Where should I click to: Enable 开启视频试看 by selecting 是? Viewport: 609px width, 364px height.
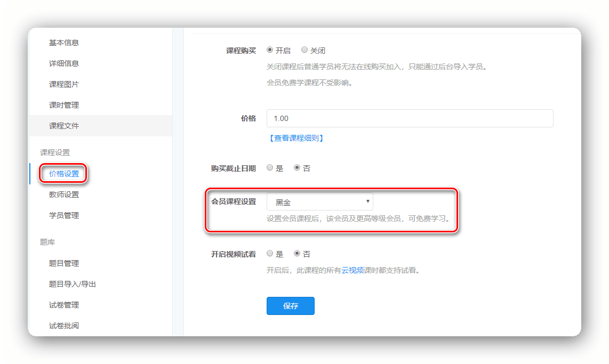(270, 254)
